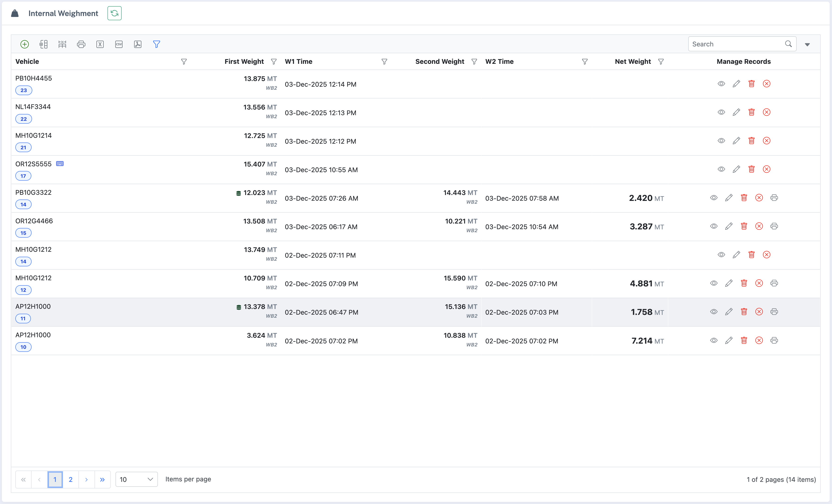Go to page 2
The image size is (832, 504).
(x=70, y=479)
